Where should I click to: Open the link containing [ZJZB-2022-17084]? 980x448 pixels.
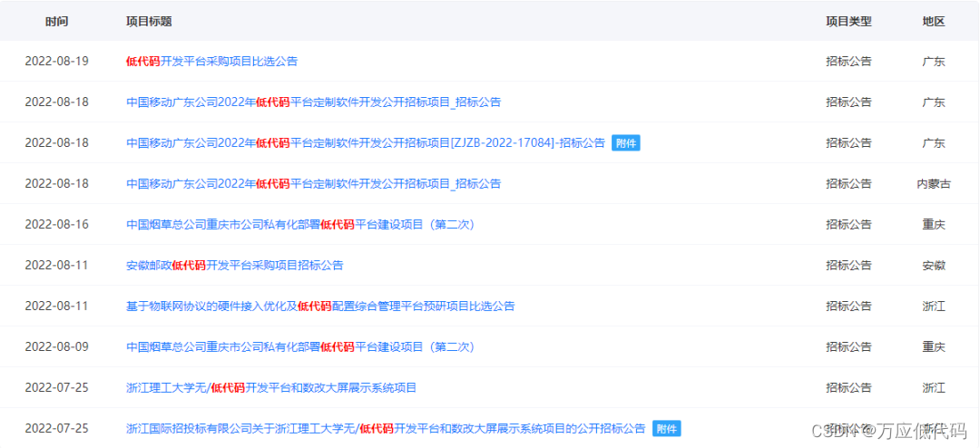click(365, 143)
